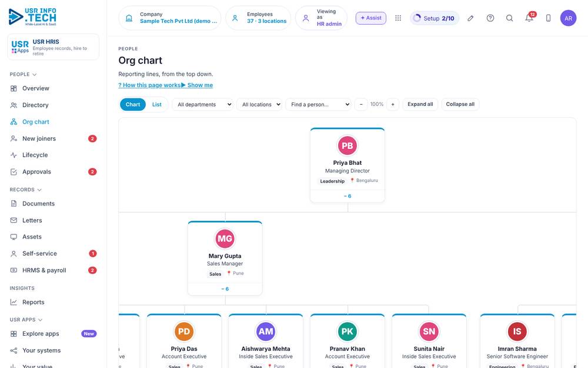Click the Show me link
Screen dimensions: 588x368
pyautogui.click(x=197, y=85)
